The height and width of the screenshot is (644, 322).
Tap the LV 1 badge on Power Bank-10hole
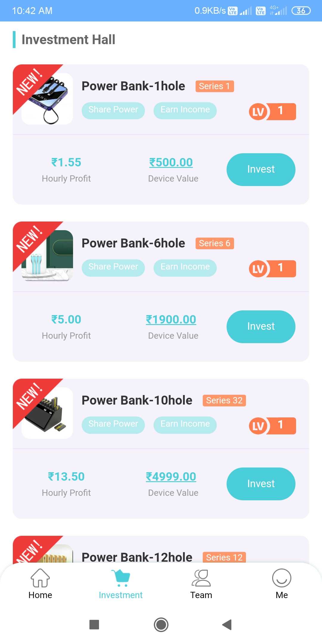tap(273, 426)
